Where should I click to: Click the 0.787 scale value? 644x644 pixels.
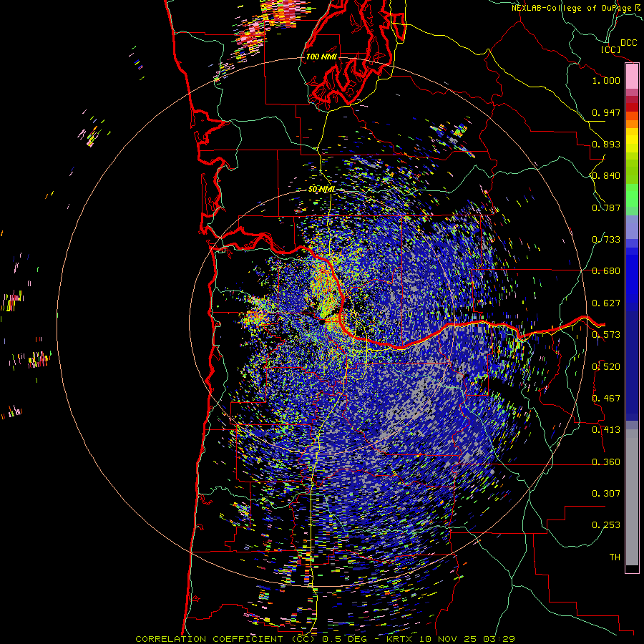pos(606,208)
